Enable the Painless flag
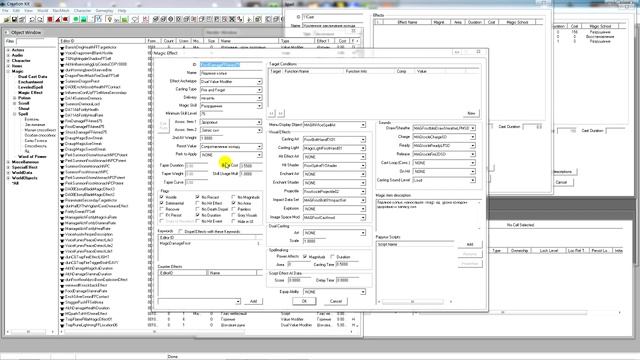This screenshot has height=360, width=640. tap(233, 209)
